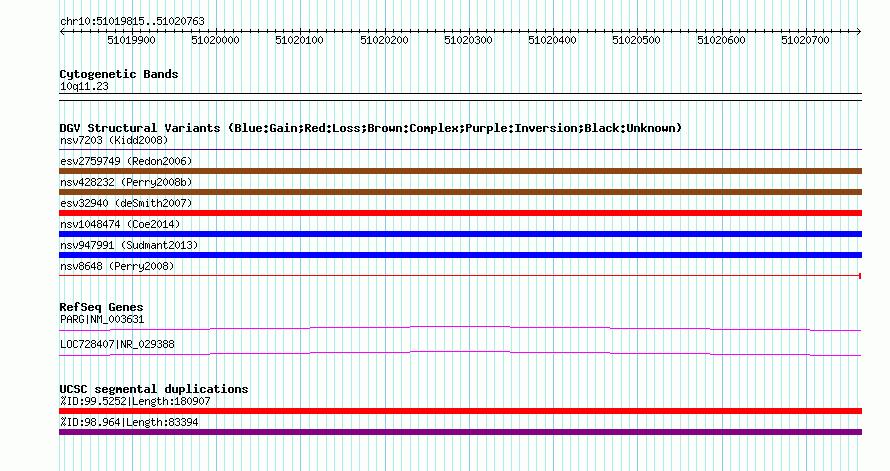Screen dimensions: 890x471
Task: Select the %ID:98.964|Length:83394 label
Action: (x=129, y=422)
